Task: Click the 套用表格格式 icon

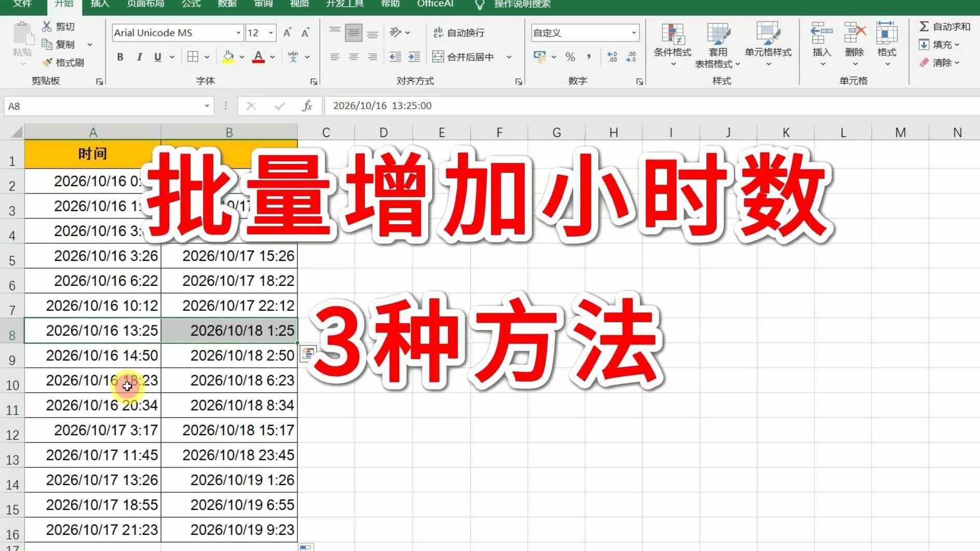Action: tap(718, 39)
